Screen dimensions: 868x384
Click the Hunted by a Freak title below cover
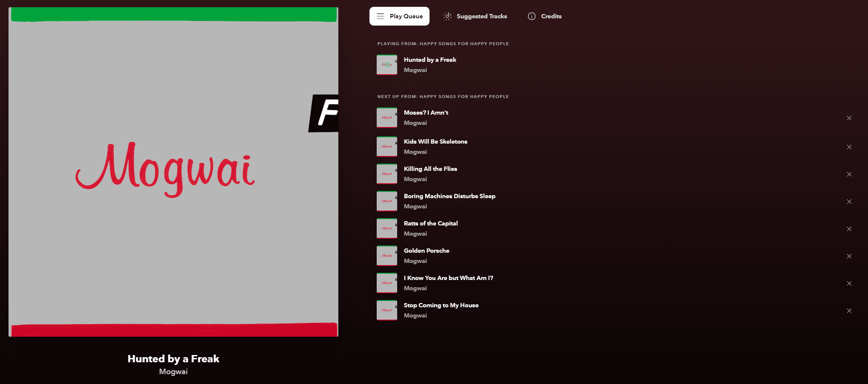point(173,359)
